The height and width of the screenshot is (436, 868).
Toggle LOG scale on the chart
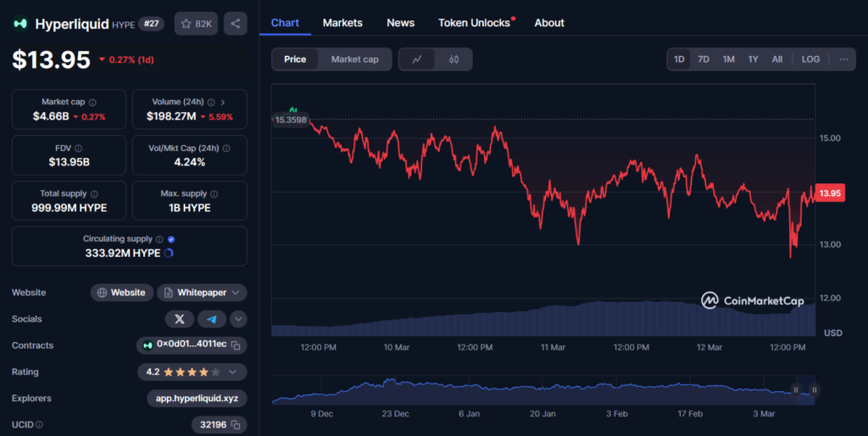tap(810, 59)
